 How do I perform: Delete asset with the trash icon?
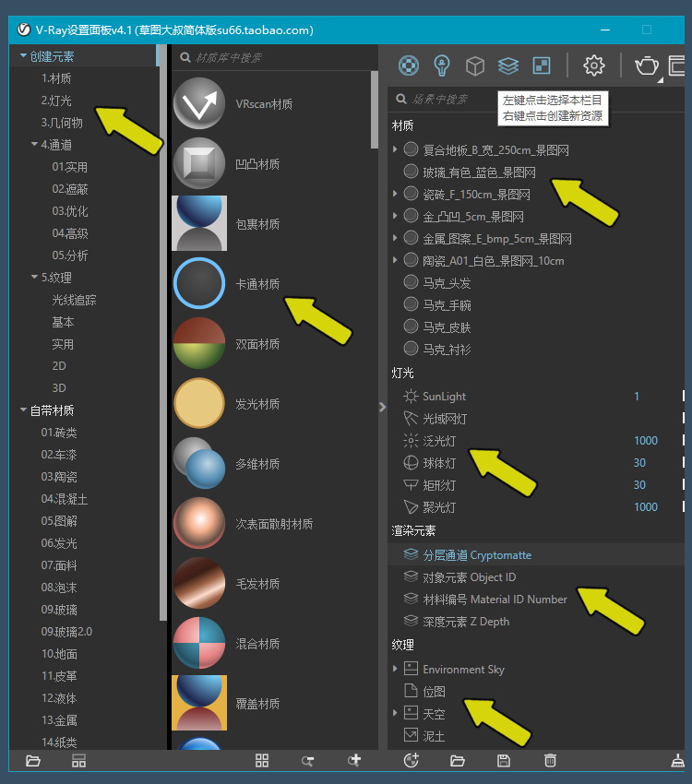point(550,761)
